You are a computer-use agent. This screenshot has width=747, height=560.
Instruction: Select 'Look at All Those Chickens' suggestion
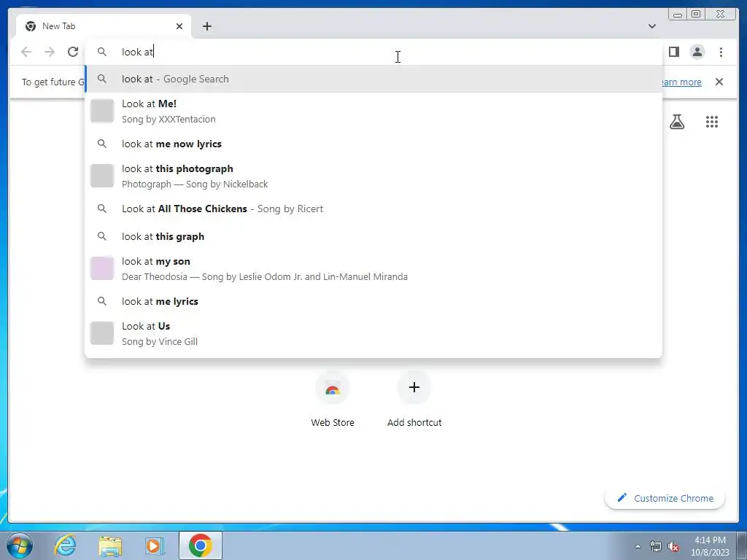pos(373,209)
